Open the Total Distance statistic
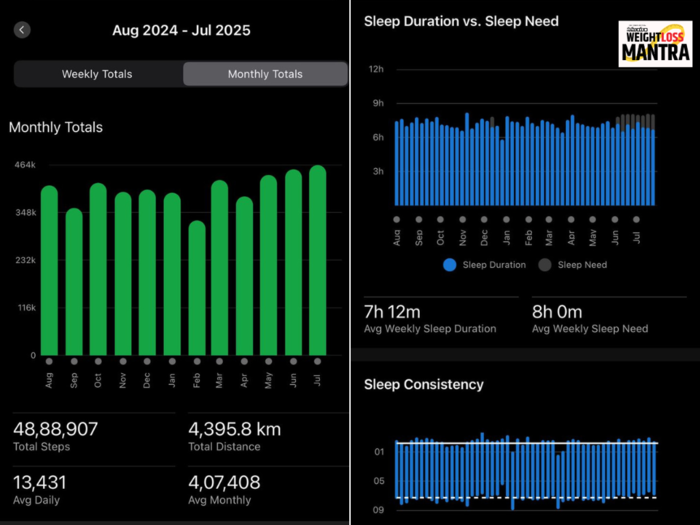 coord(235,436)
